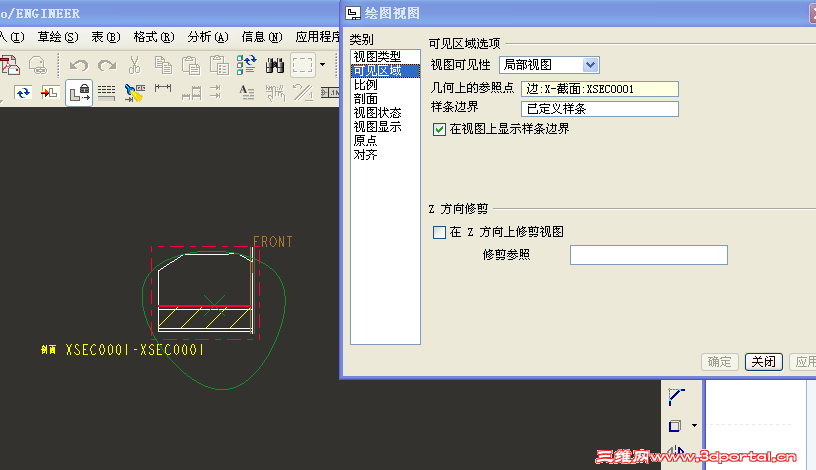This screenshot has width=816, height=470.
Task: Open the 信息(N) menu
Action: click(262, 37)
